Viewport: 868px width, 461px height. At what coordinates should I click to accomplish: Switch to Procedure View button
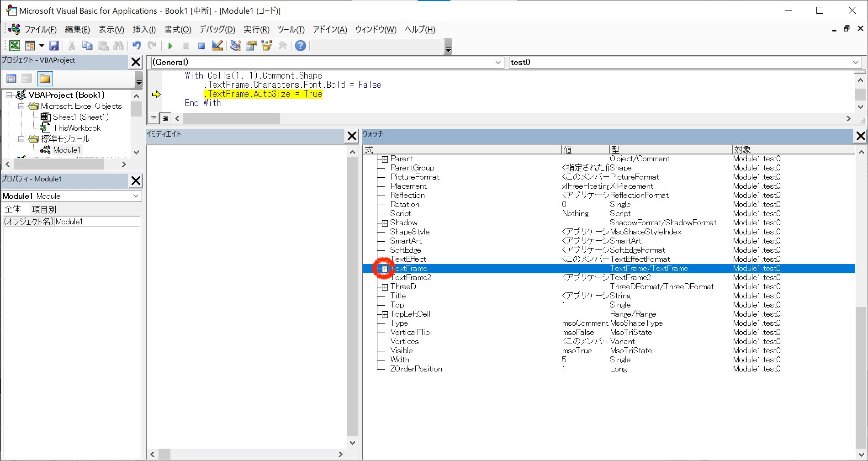(x=153, y=118)
